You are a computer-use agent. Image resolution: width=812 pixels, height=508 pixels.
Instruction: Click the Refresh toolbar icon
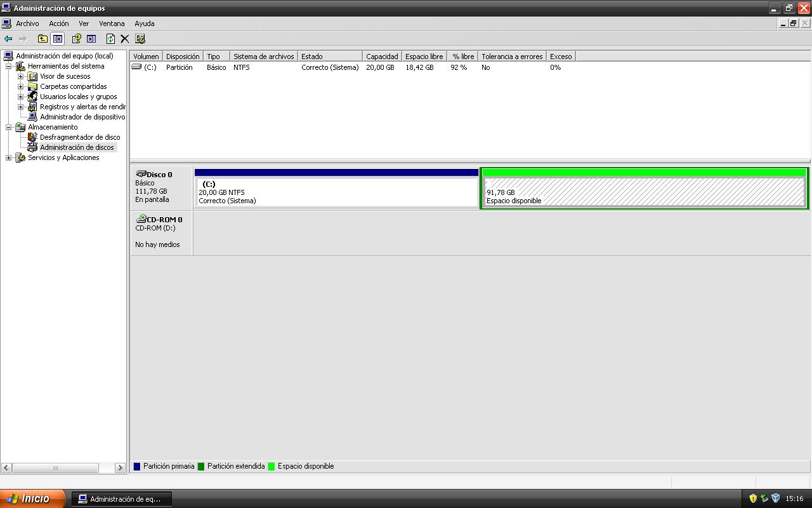110,39
